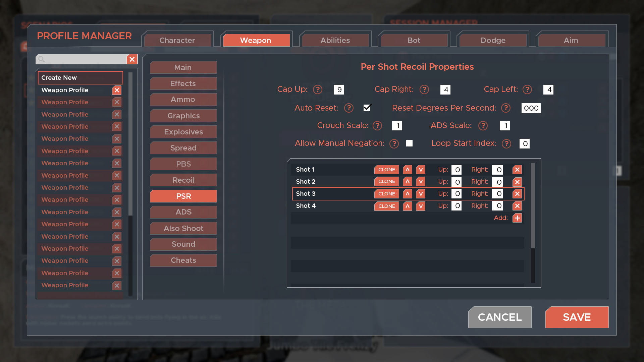Viewport: 644px width, 362px height.
Task: Clear the search filter with X button
Action: (132, 59)
